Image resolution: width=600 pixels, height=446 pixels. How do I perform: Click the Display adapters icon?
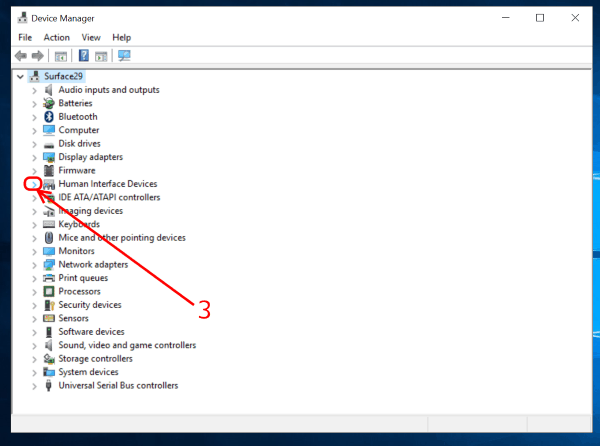click(49, 157)
